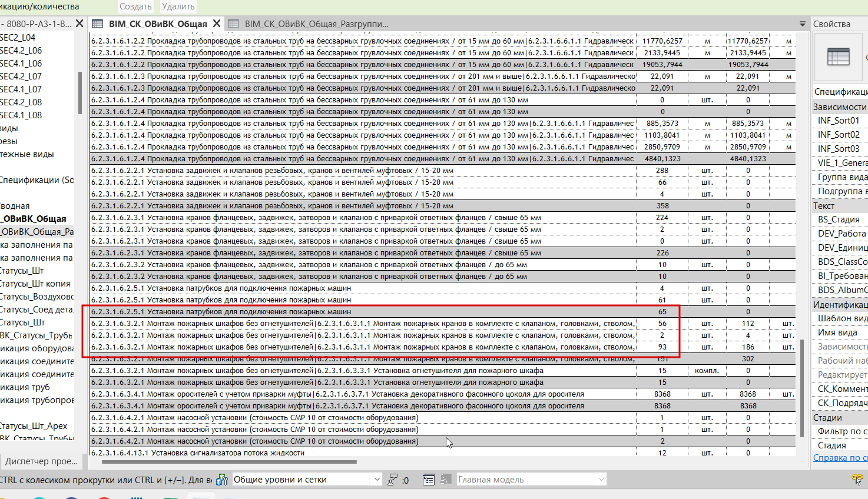The width and height of the screenshot is (868, 499).
Task: Open the design options icon
Action: (x=429, y=480)
